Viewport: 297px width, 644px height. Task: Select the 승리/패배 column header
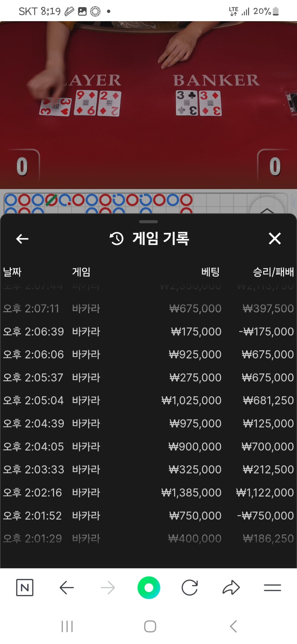coord(273,272)
